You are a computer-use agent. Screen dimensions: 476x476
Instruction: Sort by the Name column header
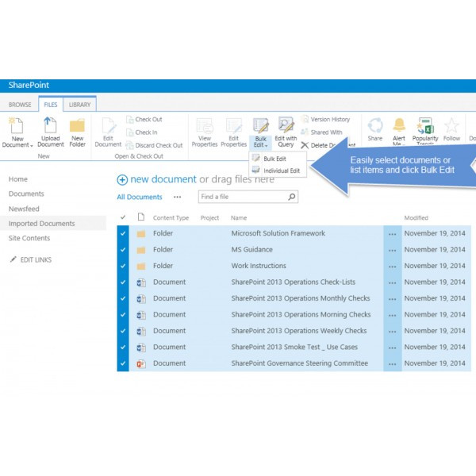[239, 217]
